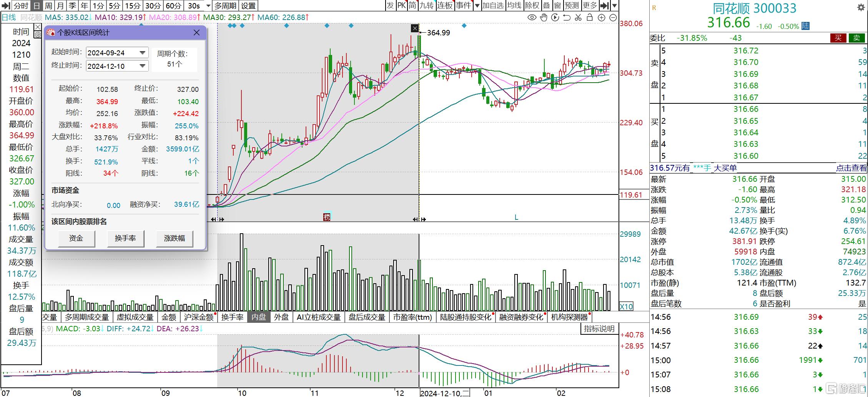Click the 换手率 ranking button
The height and width of the screenshot is (397, 868).
click(x=125, y=238)
